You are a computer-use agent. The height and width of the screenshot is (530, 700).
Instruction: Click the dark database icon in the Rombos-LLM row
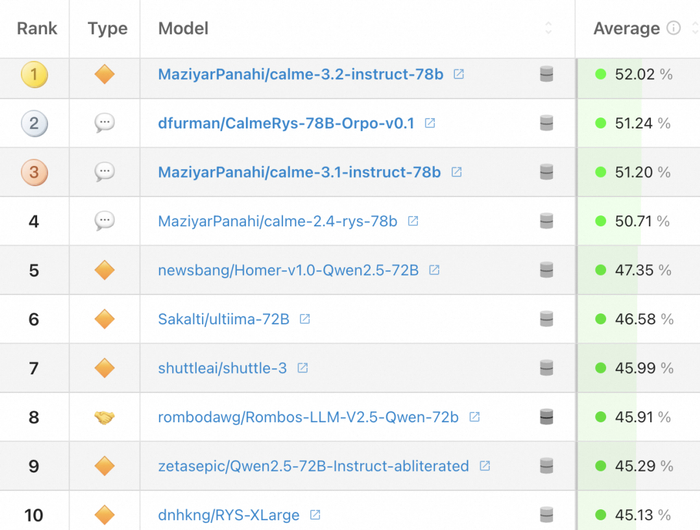tap(546, 417)
